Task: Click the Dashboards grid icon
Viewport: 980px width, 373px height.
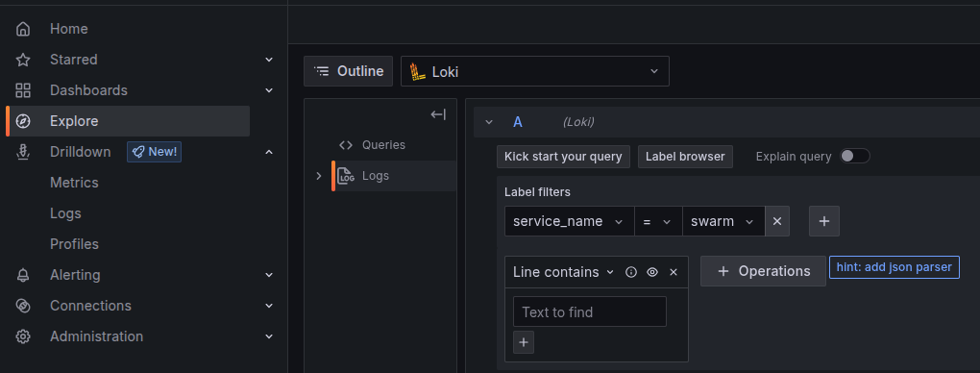Action: pyautogui.click(x=23, y=90)
